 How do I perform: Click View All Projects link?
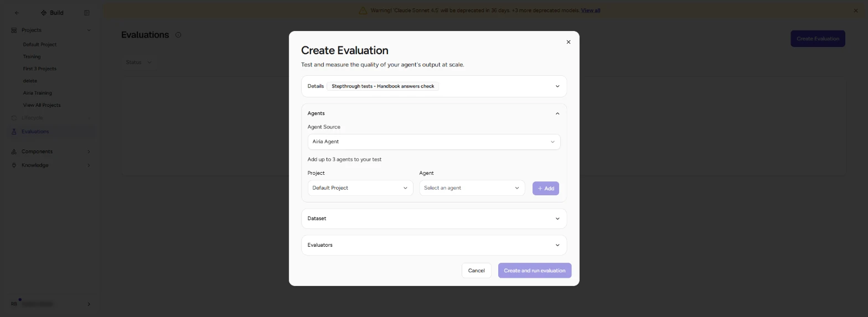42,105
